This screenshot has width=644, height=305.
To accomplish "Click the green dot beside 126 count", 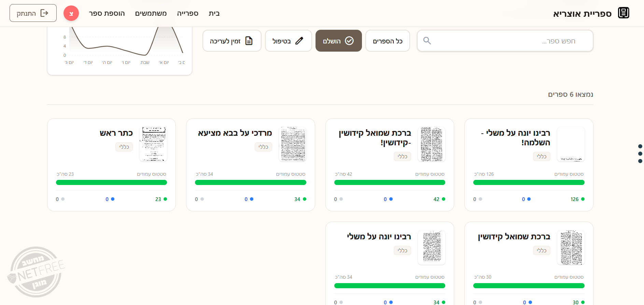I will (x=583, y=199).
